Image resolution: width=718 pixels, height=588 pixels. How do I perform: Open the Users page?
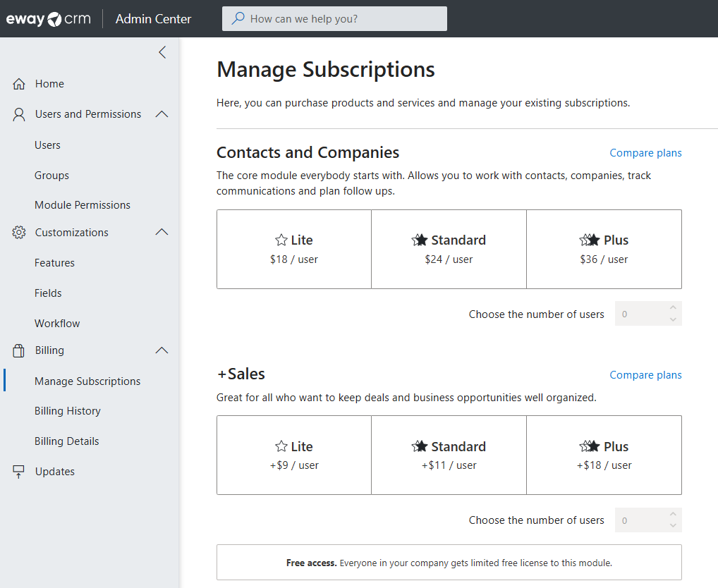(x=48, y=145)
